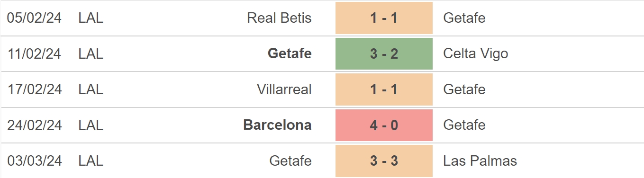Select the Villarreal team name
644x178 pixels.
click(284, 89)
